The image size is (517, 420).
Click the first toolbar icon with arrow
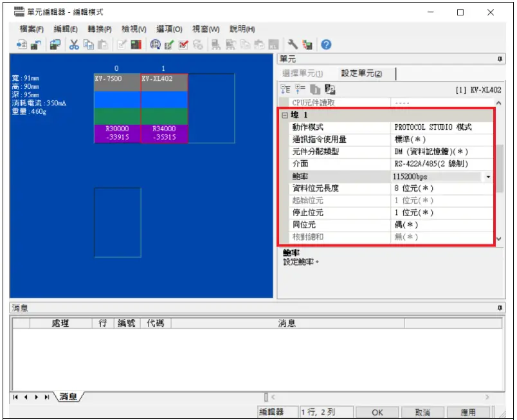point(21,44)
